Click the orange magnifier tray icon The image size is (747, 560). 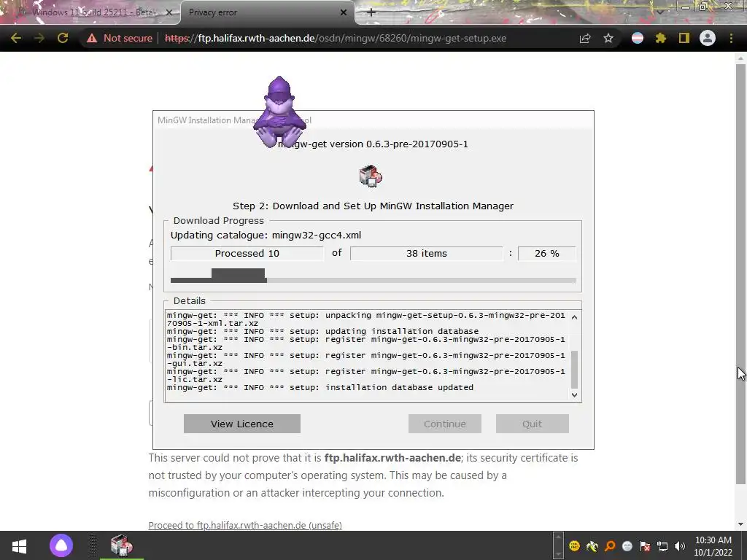(x=610, y=546)
